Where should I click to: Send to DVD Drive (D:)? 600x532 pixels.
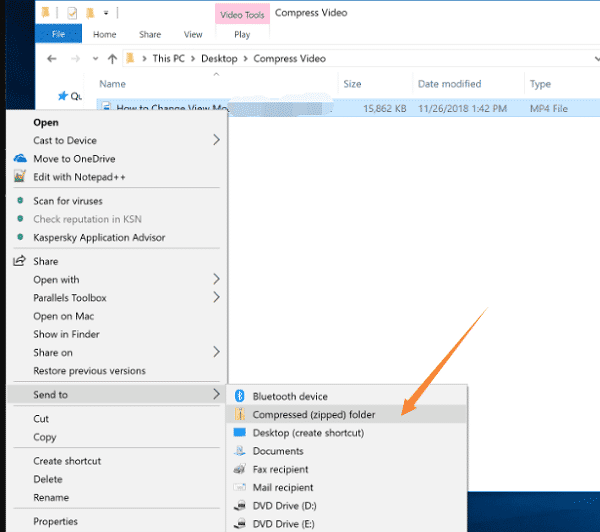[347, 506]
